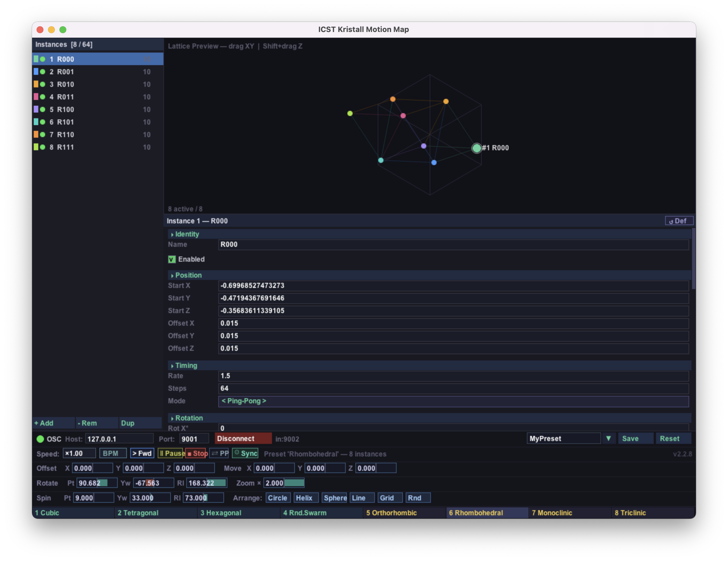Click the green OSC connection indicator
This screenshot has width=728, height=561.
[x=40, y=439]
